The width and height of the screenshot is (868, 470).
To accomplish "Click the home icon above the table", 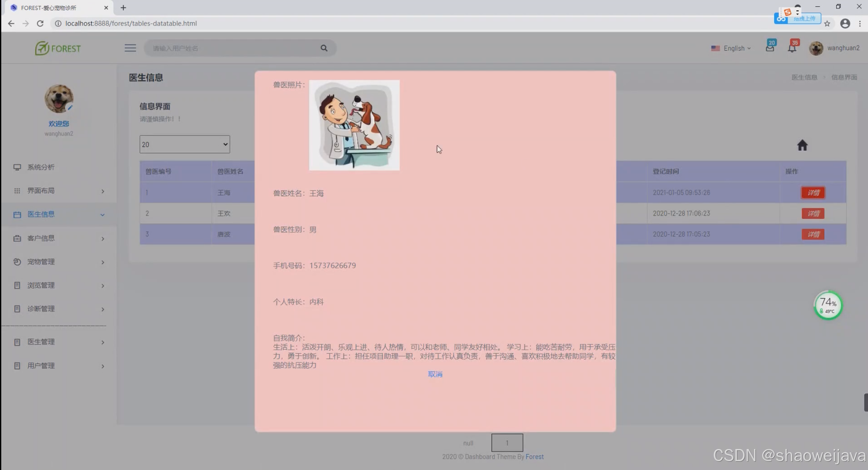I will [x=802, y=145].
